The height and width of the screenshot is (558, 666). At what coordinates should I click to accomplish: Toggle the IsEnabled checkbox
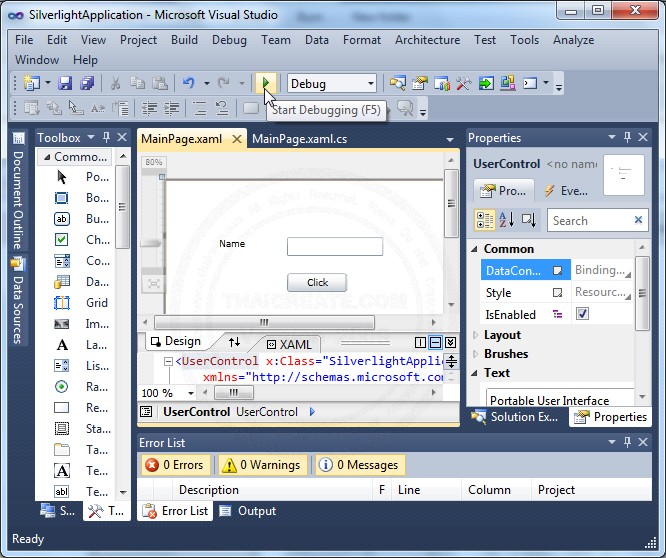(x=582, y=314)
